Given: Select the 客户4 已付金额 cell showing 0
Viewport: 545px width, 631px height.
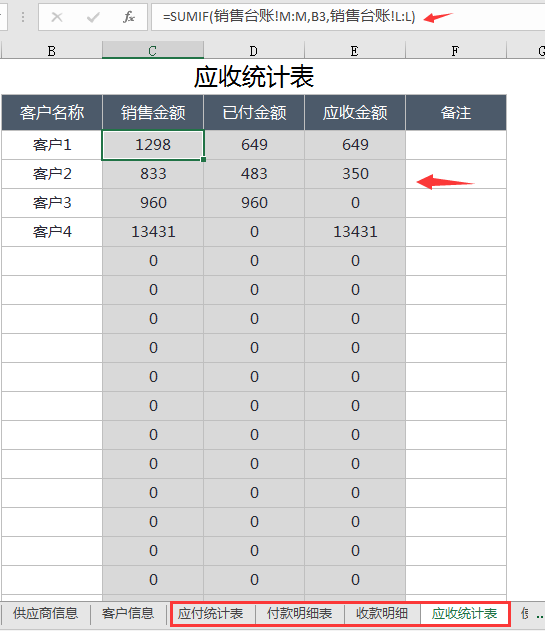Looking at the screenshot, I should click(254, 232).
